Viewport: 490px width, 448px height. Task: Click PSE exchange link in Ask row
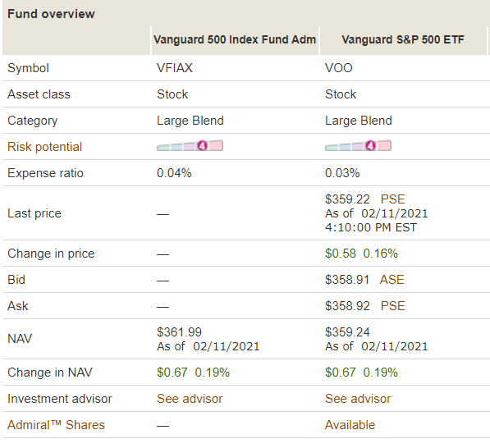click(x=393, y=306)
